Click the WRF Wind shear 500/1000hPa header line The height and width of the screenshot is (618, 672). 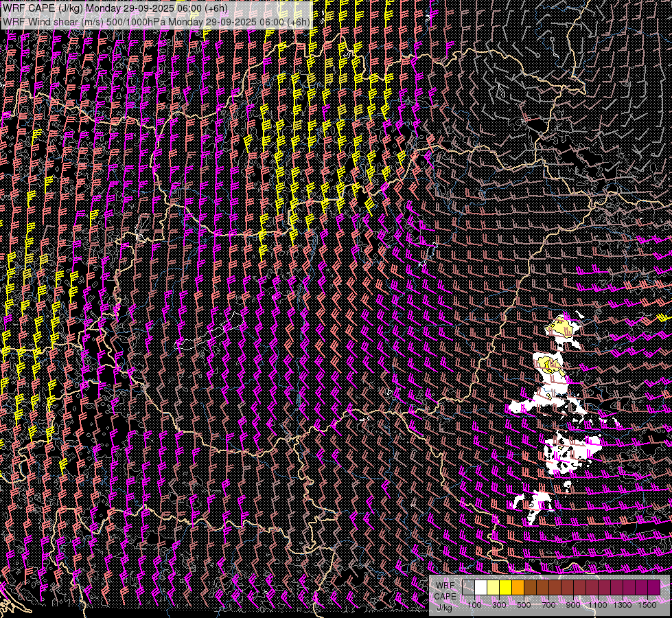156,21
